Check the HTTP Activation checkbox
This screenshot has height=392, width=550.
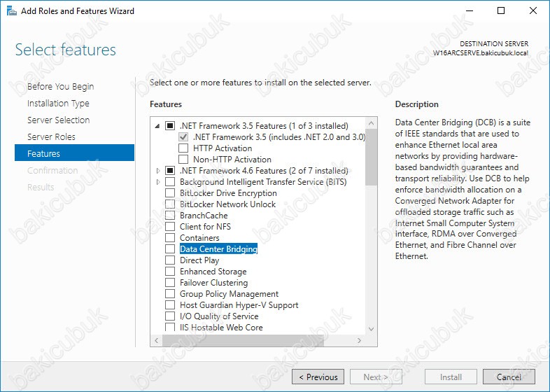(x=183, y=148)
